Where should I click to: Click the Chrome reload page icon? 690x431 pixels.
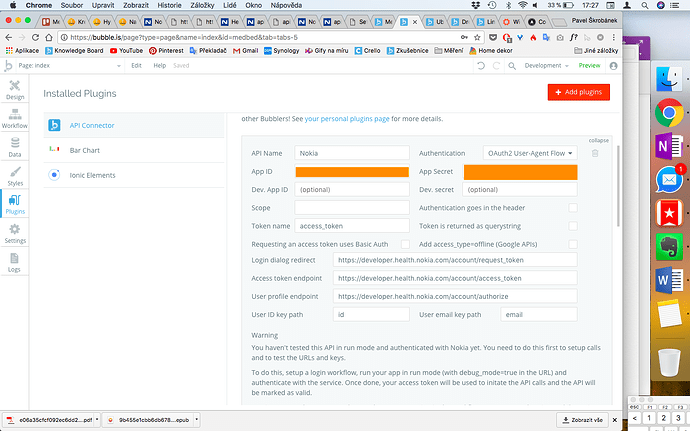tap(35, 37)
